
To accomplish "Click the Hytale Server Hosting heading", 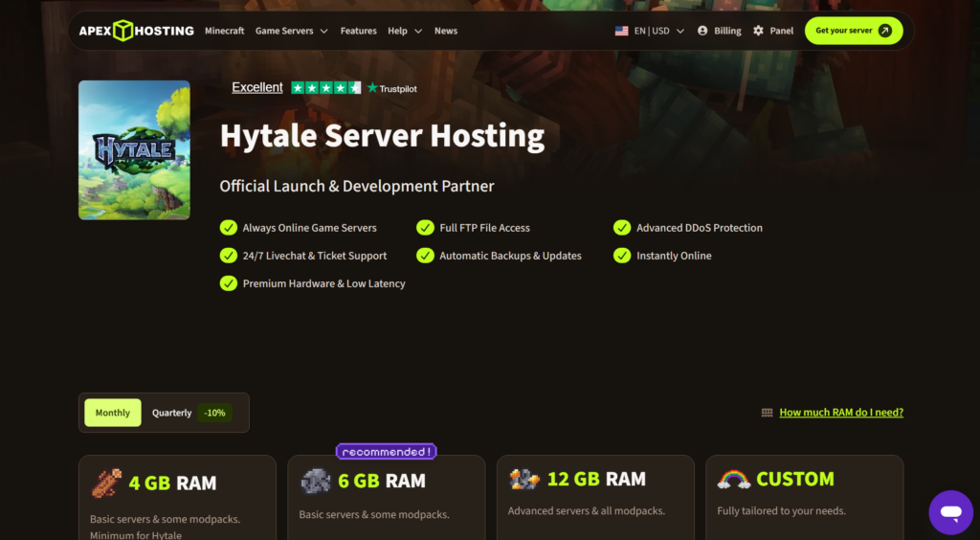I will pyautogui.click(x=382, y=136).
